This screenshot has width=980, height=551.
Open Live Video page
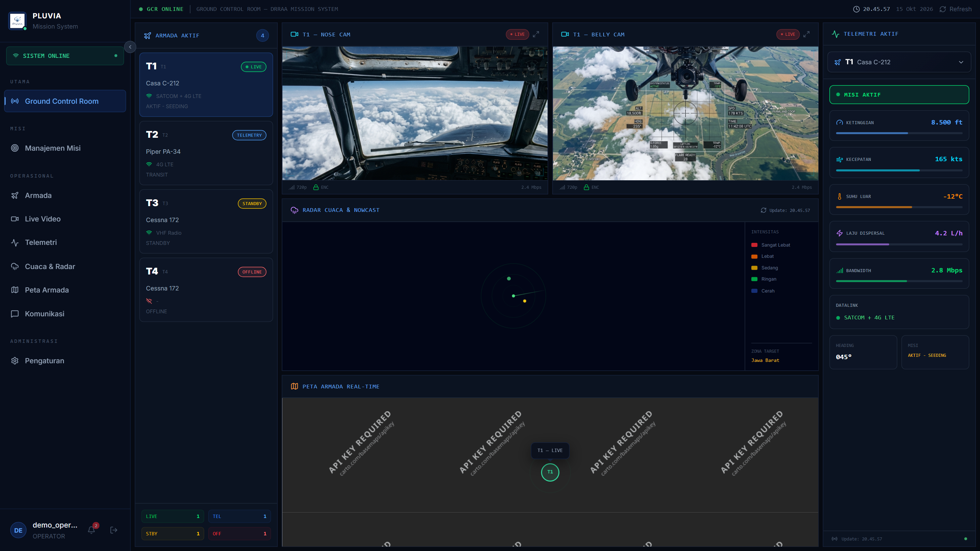65,219
